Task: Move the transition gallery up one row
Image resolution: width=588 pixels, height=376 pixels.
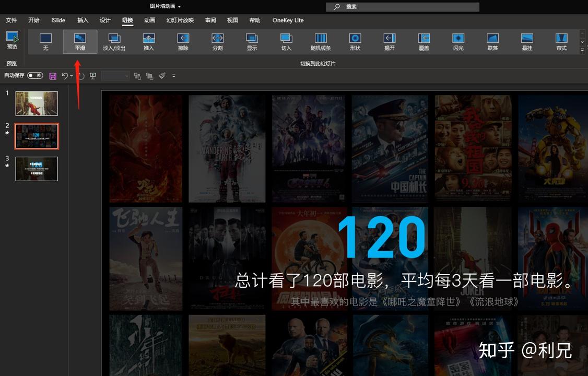Action: point(582,35)
